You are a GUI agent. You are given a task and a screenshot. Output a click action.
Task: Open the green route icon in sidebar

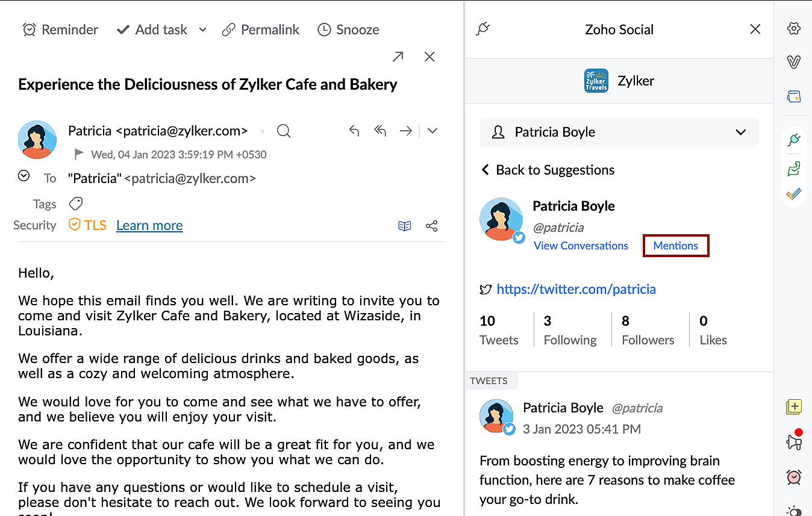(x=794, y=169)
